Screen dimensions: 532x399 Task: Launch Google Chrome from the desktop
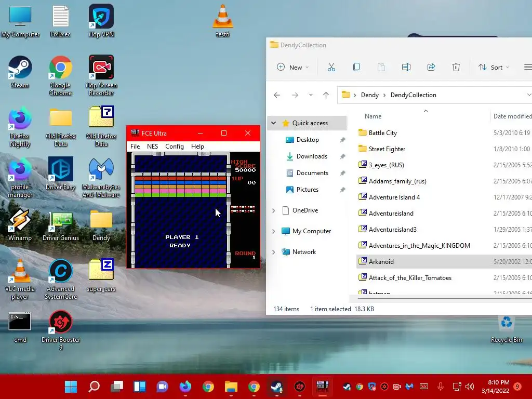coord(60,75)
